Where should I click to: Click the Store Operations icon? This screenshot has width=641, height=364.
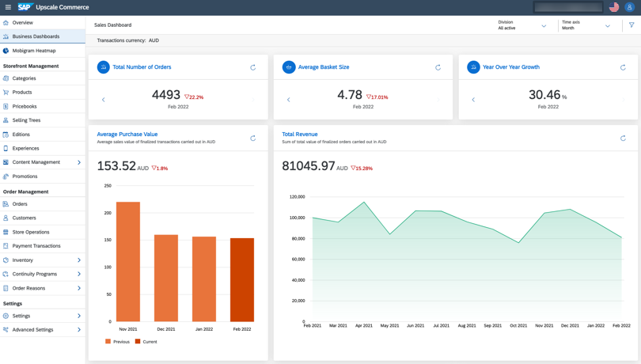[x=6, y=232]
